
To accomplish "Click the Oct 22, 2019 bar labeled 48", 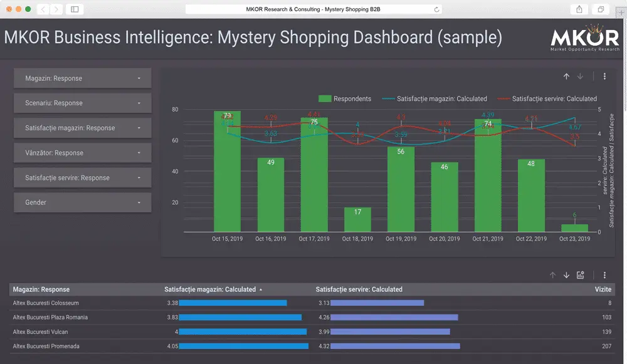I will (531, 196).
